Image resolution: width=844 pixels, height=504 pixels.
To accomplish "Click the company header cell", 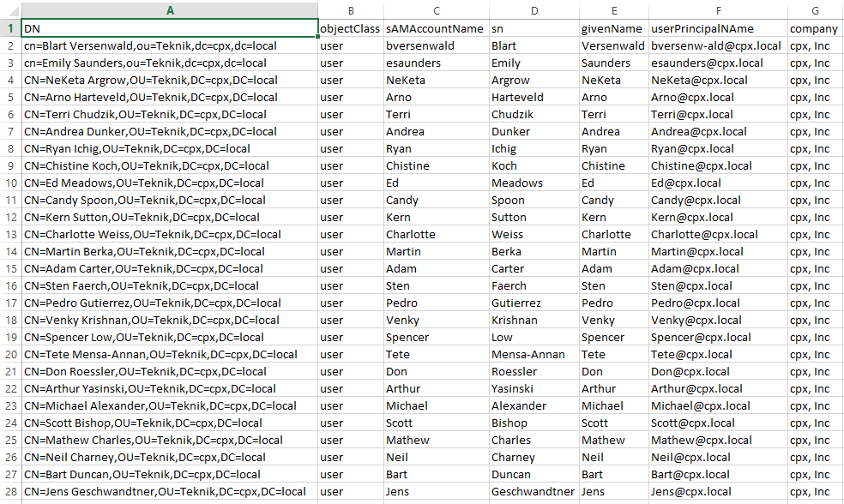I will [x=816, y=28].
